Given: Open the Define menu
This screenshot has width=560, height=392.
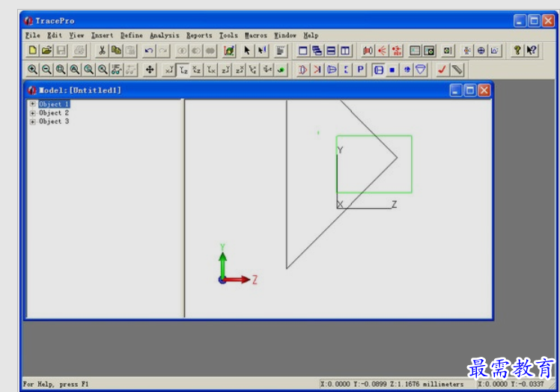Looking at the screenshot, I should [132, 35].
